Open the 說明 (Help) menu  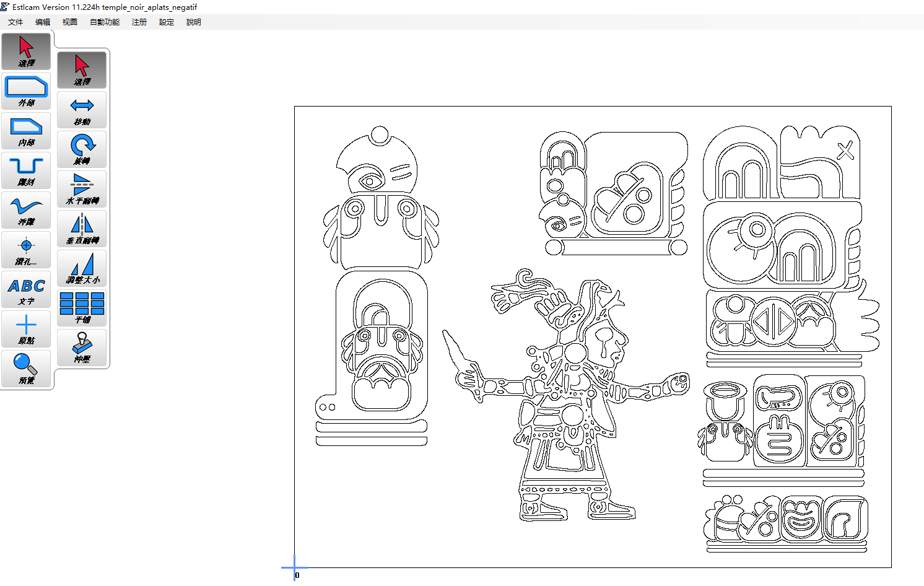[x=194, y=22]
